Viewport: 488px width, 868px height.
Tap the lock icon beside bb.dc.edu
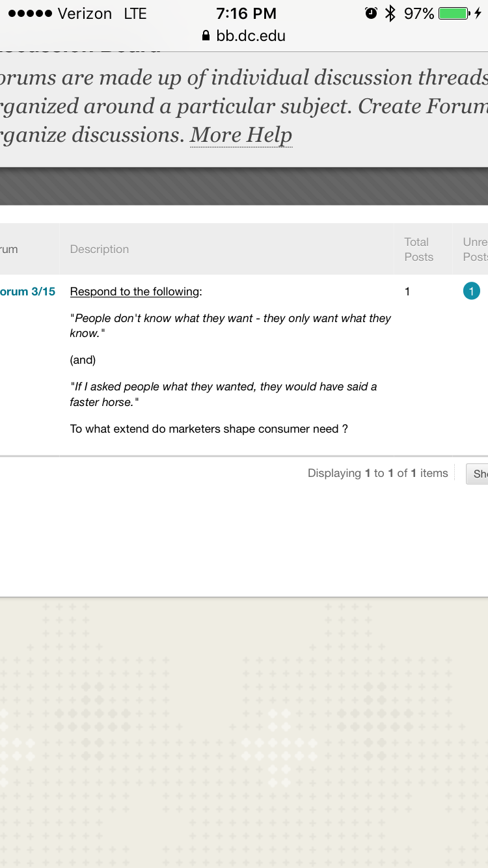coord(206,36)
